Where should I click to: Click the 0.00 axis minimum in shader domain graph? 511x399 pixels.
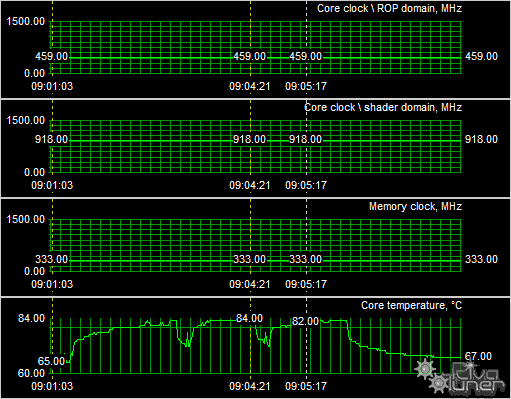[34, 172]
